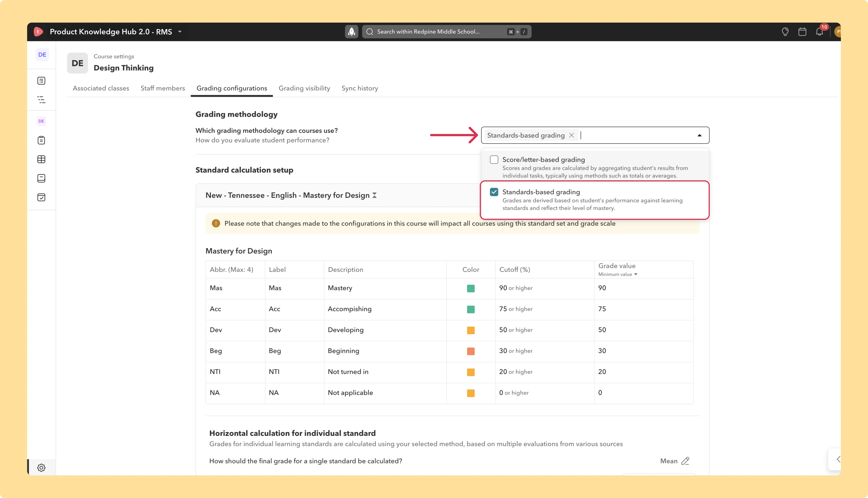This screenshot has height=498, width=868.
Task: Open the list page icon in sidebar
Action: [x=41, y=81]
